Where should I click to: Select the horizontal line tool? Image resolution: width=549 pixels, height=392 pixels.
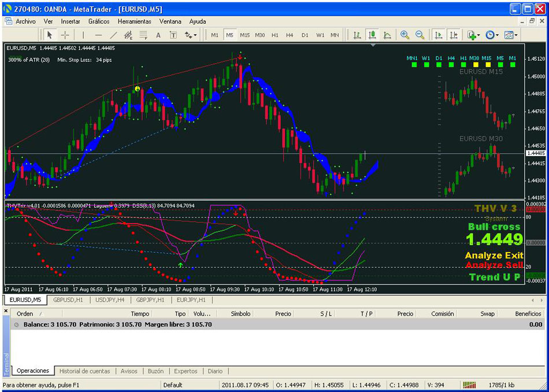click(98, 35)
